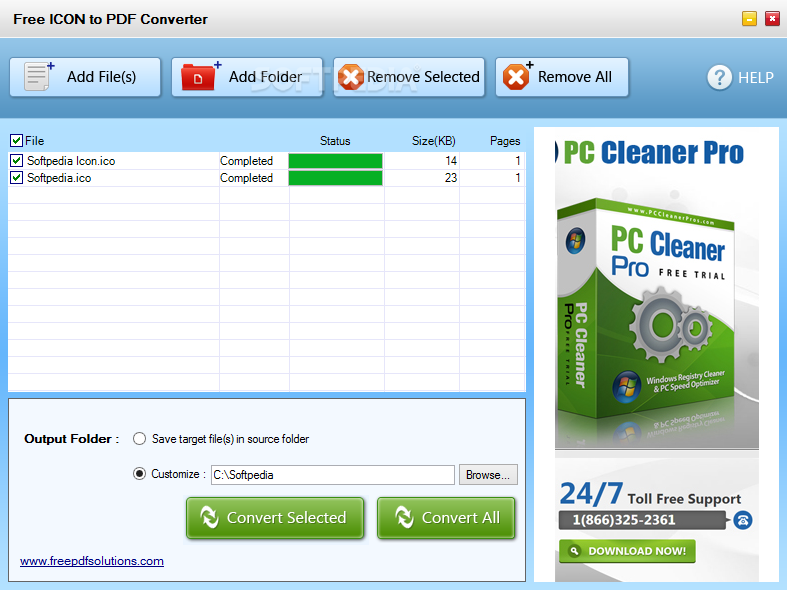Click the progress bar for Softpedia Icon.ico

(335, 161)
